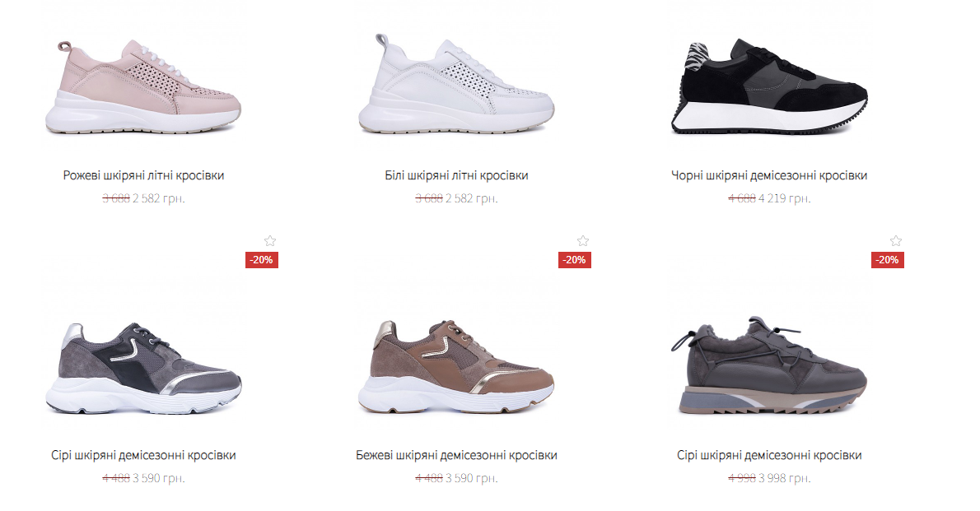
Task: Open the pink perforated sneaker image
Action: coord(143,87)
